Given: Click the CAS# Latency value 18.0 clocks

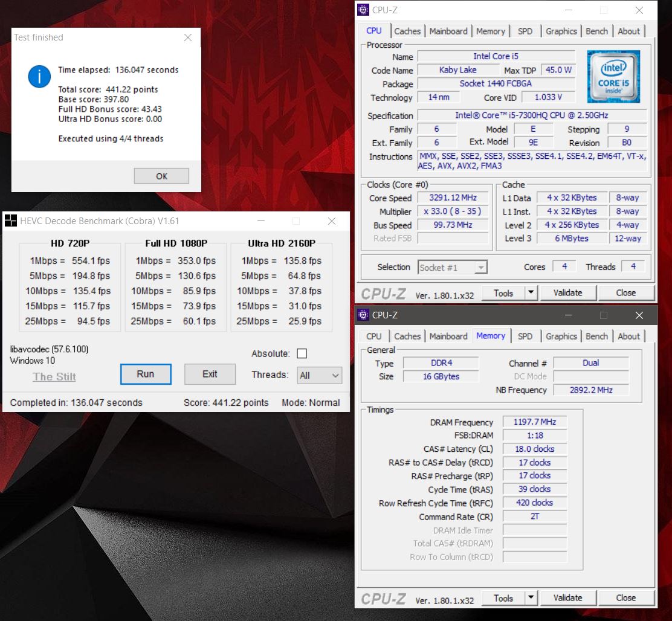Looking at the screenshot, I should 535,449.
